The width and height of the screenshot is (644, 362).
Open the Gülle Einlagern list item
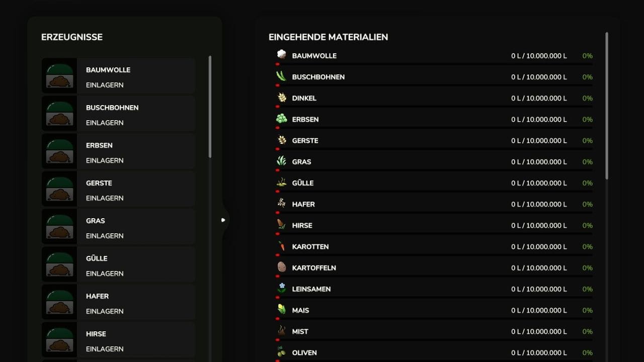(136, 264)
